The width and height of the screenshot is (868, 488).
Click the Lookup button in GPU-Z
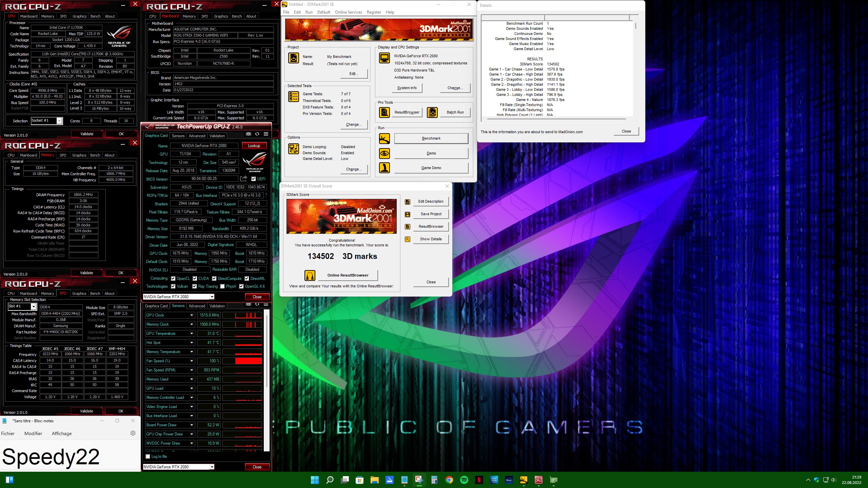pos(254,146)
